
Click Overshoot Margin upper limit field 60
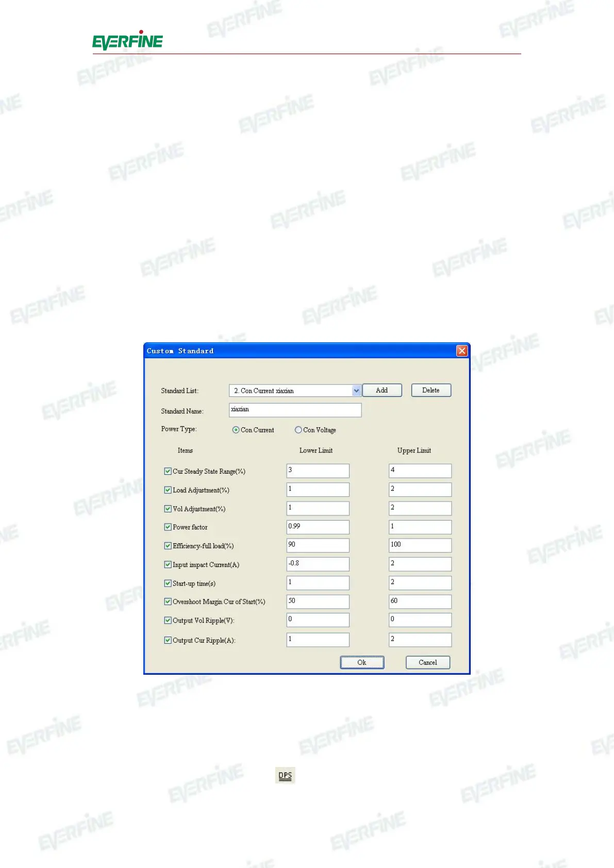coord(420,602)
